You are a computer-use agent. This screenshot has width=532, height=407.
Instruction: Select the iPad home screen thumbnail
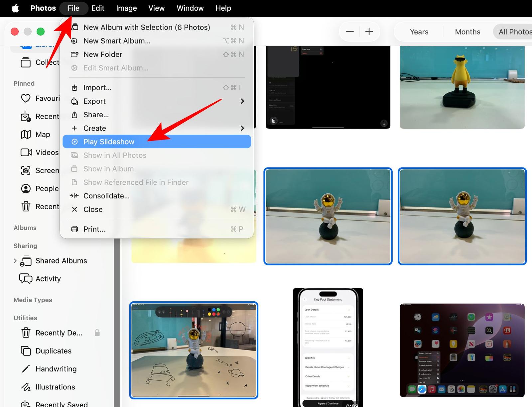(462, 350)
